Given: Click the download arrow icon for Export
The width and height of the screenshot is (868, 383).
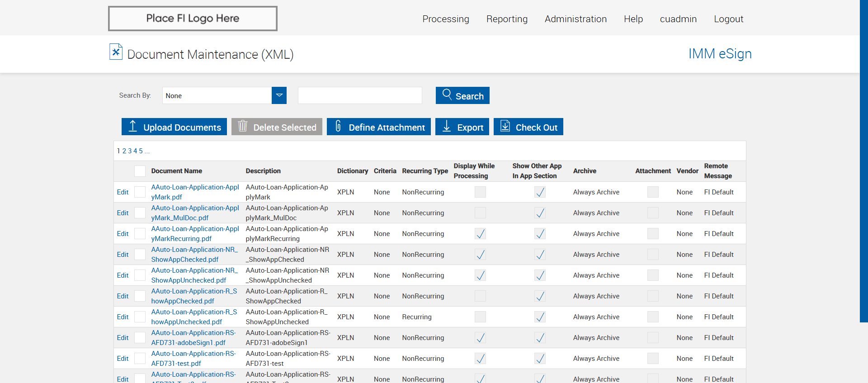Looking at the screenshot, I should click(x=447, y=126).
